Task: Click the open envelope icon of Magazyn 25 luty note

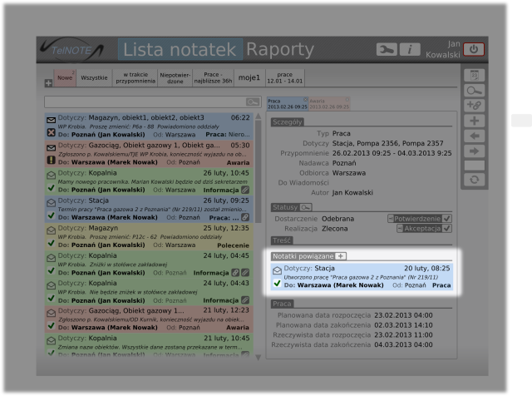Action: (x=52, y=230)
